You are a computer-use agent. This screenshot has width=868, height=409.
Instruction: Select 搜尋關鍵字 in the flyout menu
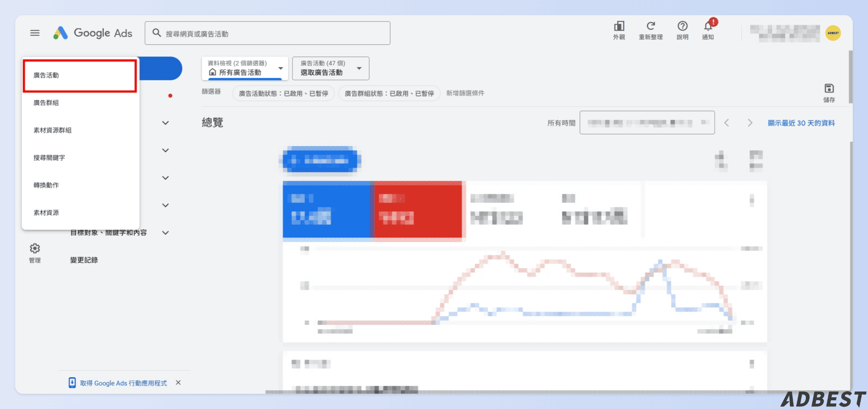point(81,158)
